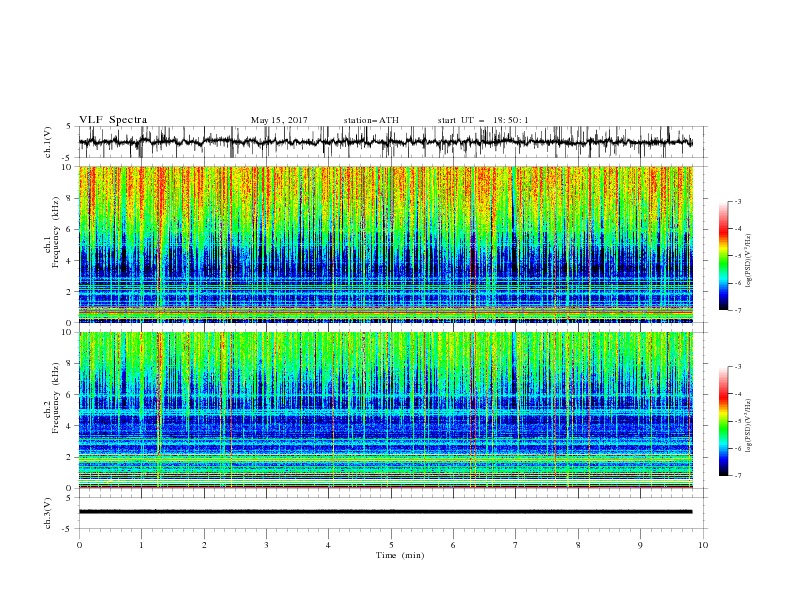This screenshot has width=792, height=612.
Task: Click time-axis tick label "3"
Action: coord(266,545)
